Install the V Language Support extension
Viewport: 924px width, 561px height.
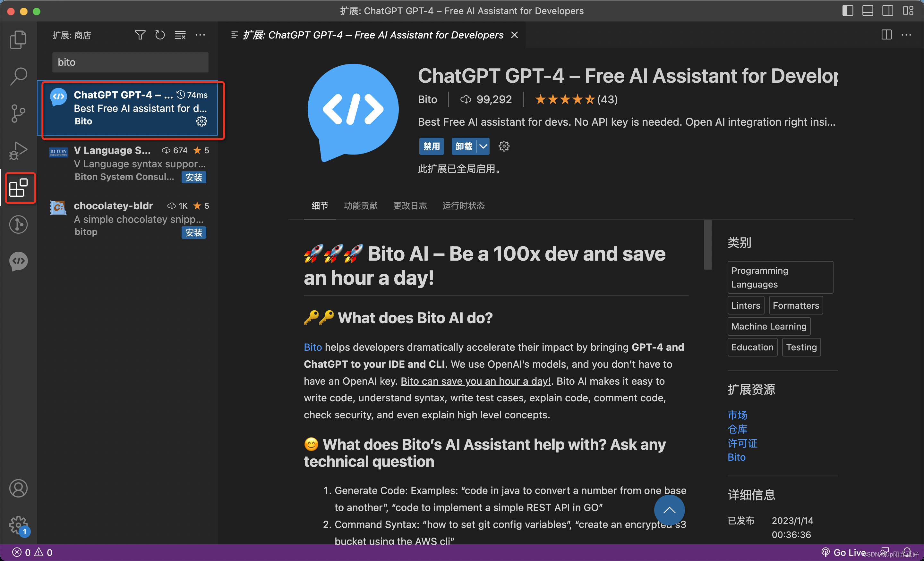coord(193,177)
